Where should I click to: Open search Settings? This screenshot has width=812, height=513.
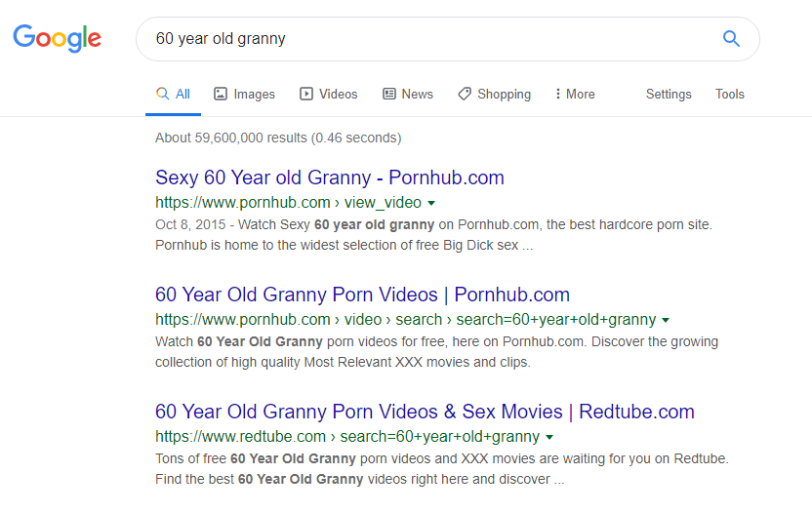(669, 95)
